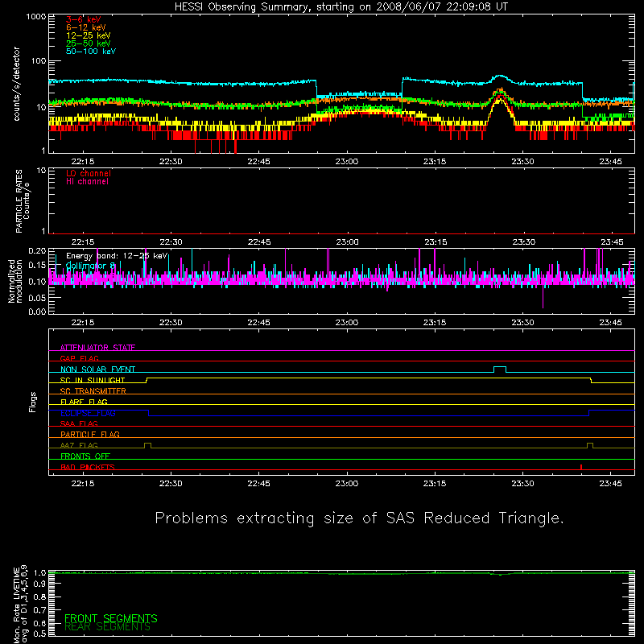Click the 23:15 label under the modulation plot
644x644 pixels.
pos(435,323)
